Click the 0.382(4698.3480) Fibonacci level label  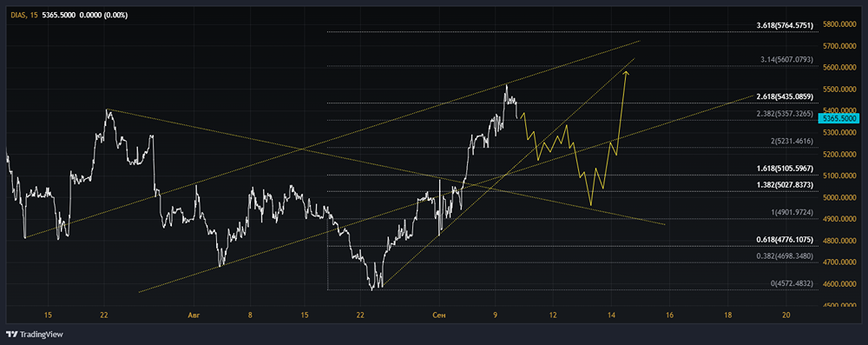pyautogui.click(x=785, y=256)
